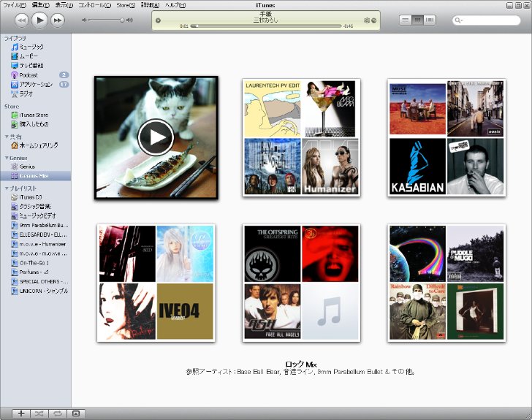Collapse the Genius section triangle
Image resolution: width=532 pixels, height=420 pixels.
coord(7,158)
